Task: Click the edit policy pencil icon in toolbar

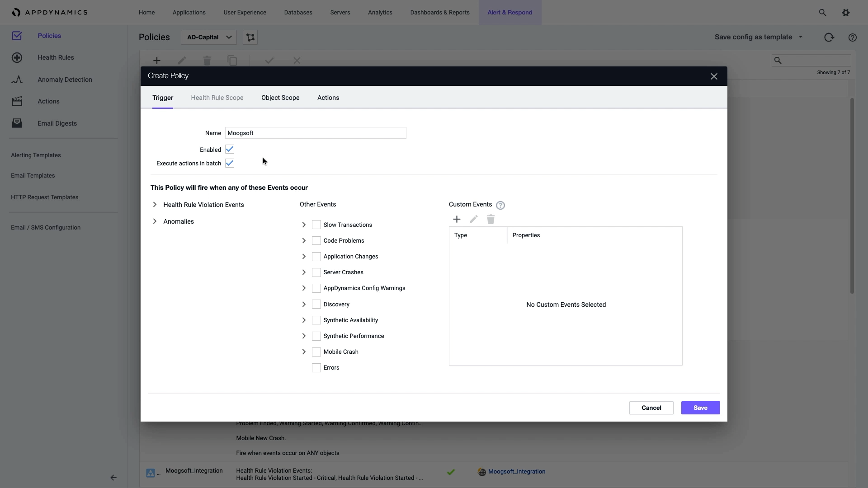Action: coord(182,61)
